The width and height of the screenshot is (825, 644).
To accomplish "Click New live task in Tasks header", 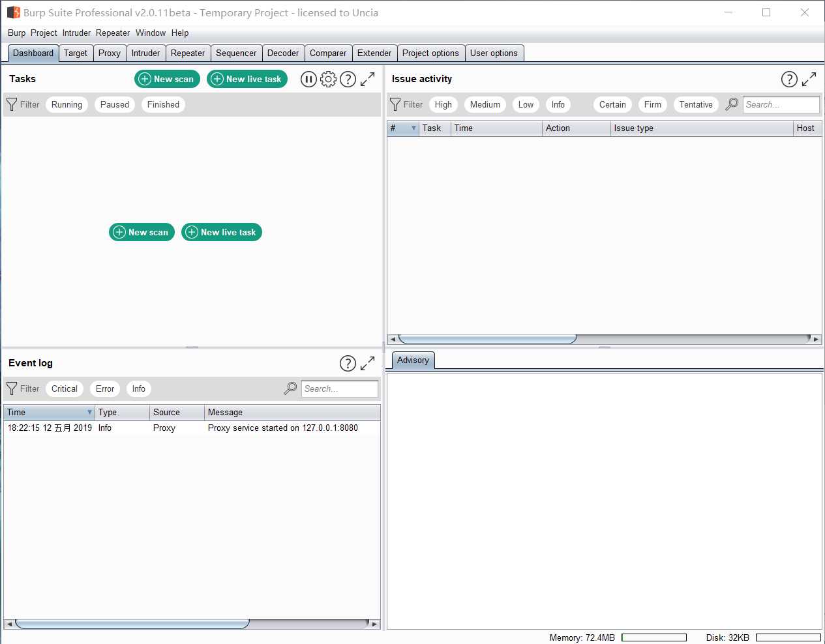I will pos(247,79).
